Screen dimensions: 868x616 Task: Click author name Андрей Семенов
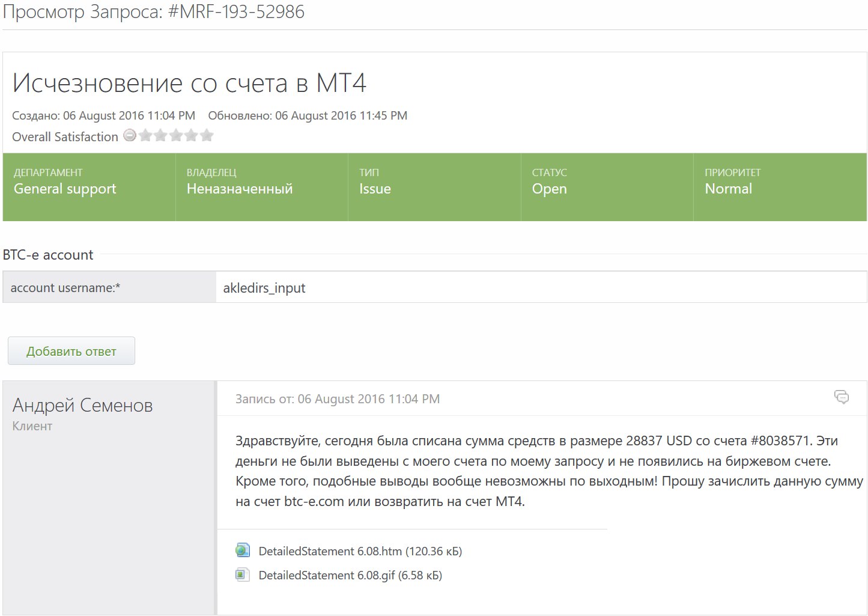point(82,406)
